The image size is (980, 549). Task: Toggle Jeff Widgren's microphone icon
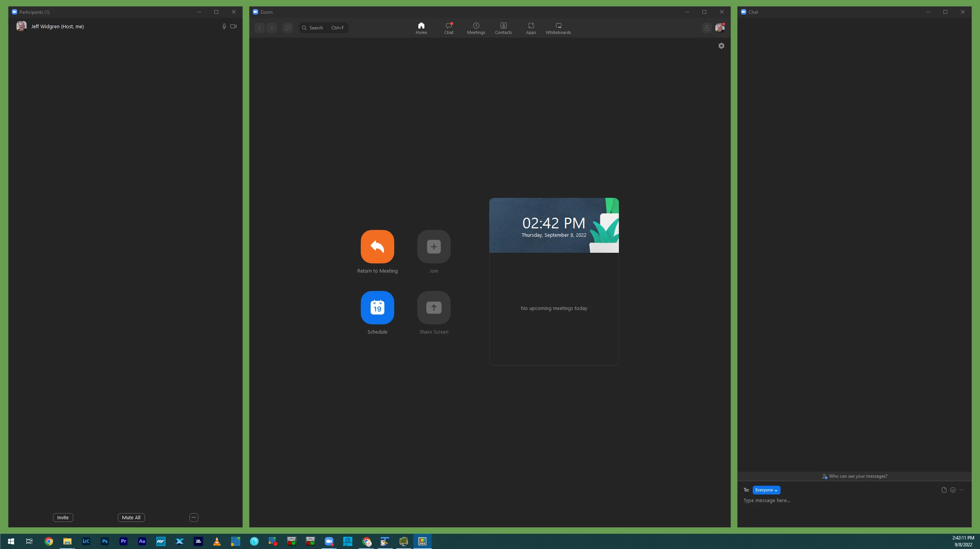224,26
